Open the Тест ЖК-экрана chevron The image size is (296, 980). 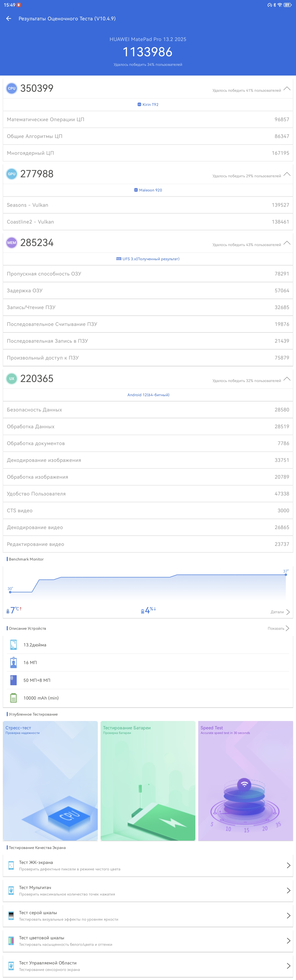(288, 865)
